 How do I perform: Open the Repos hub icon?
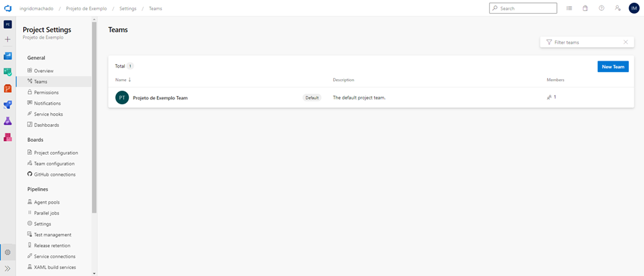pyautogui.click(x=7, y=89)
